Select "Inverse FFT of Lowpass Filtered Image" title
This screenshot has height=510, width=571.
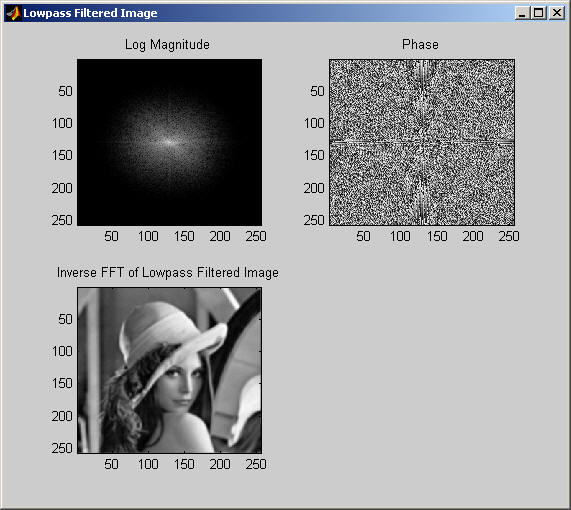[x=168, y=272]
